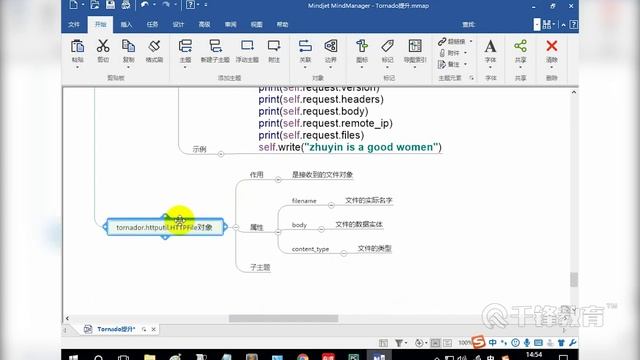Click the Open file icon in title bar
The height and width of the screenshot is (360, 640).
click(95, 5)
